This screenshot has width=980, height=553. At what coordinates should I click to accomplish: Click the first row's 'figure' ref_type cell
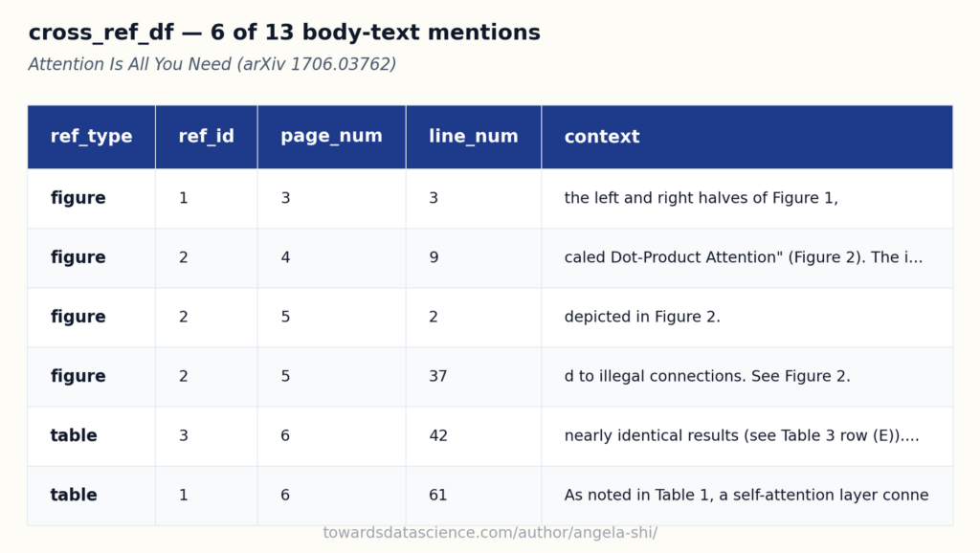[91, 198]
